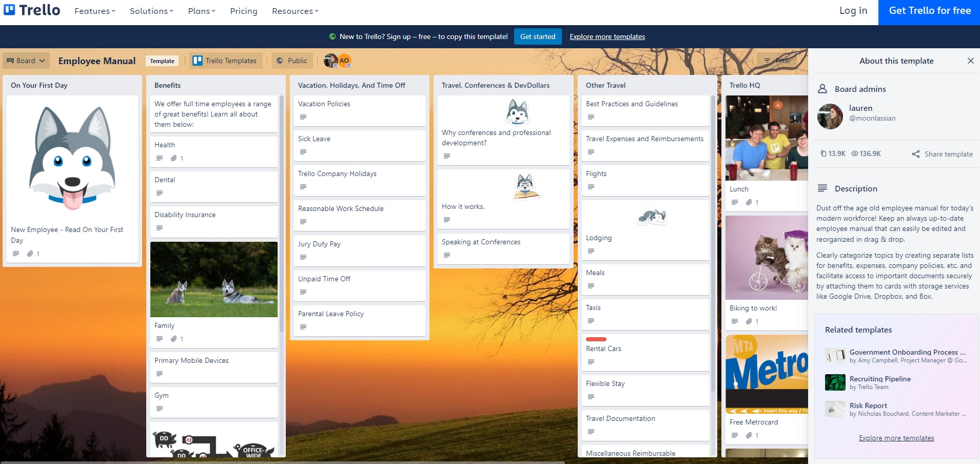Open the Free Metrocard card
This screenshot has height=464, width=980.
pos(767,389)
